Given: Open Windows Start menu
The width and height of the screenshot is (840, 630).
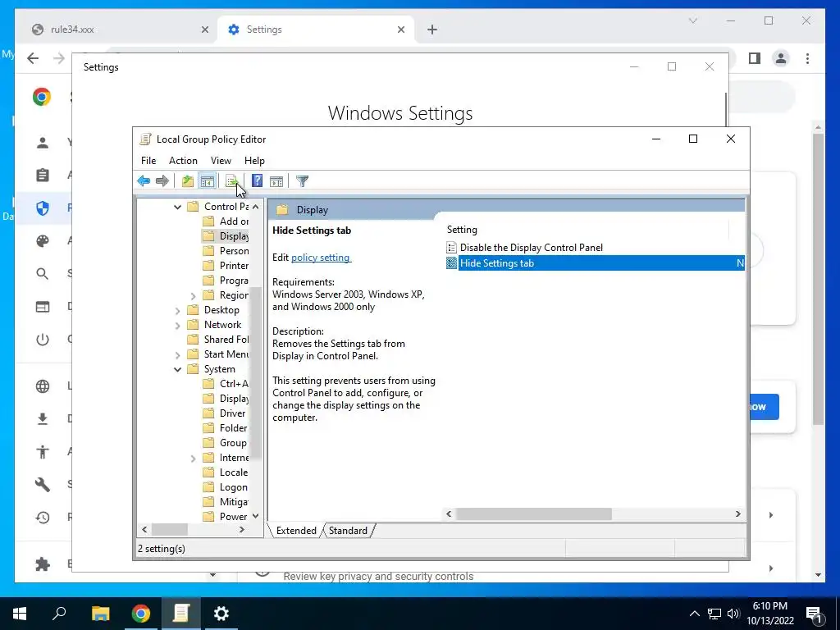Looking at the screenshot, I should (20, 614).
